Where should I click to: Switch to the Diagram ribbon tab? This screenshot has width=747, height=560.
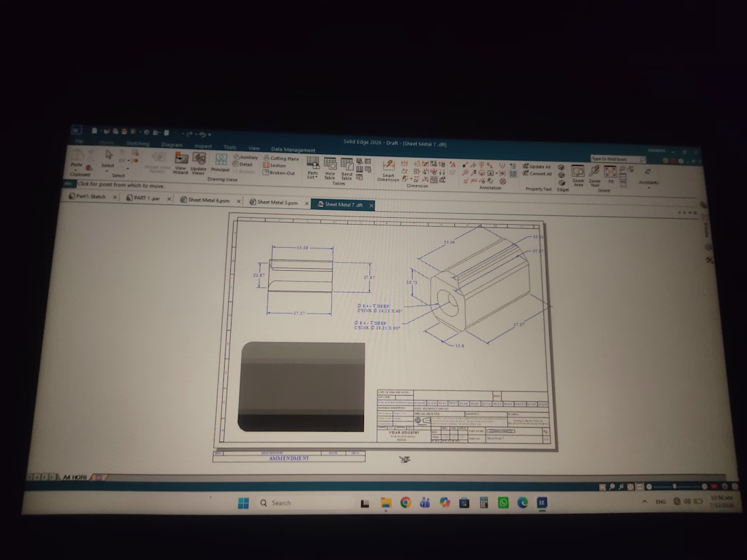pyautogui.click(x=172, y=145)
